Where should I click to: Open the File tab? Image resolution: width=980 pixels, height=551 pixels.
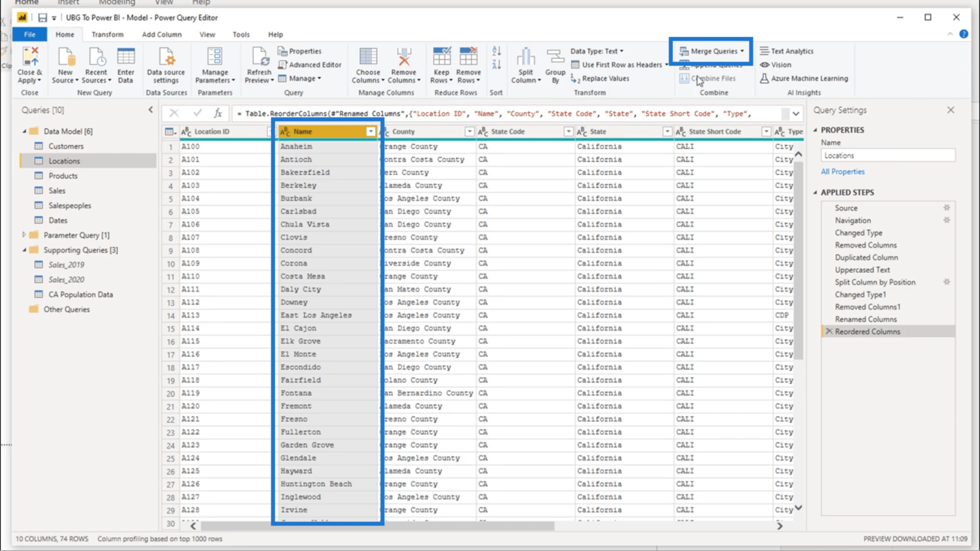[x=30, y=34]
